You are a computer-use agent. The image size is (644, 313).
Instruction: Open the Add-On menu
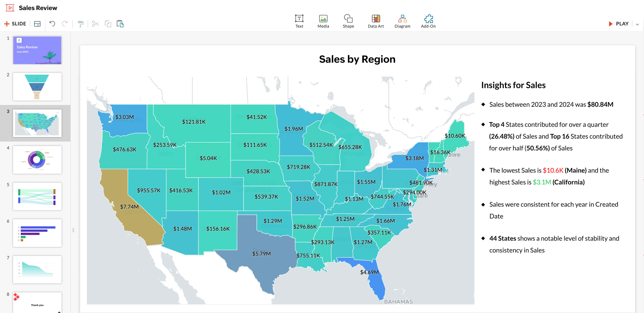pyautogui.click(x=428, y=21)
